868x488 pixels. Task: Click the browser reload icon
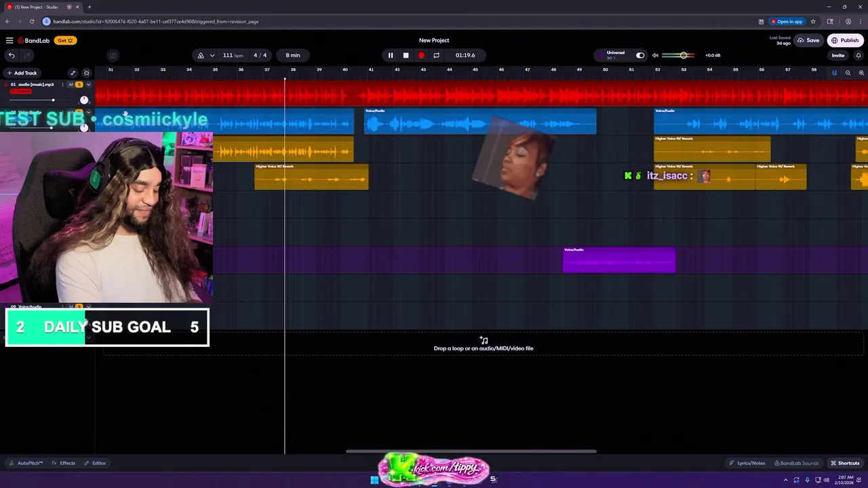(32, 22)
